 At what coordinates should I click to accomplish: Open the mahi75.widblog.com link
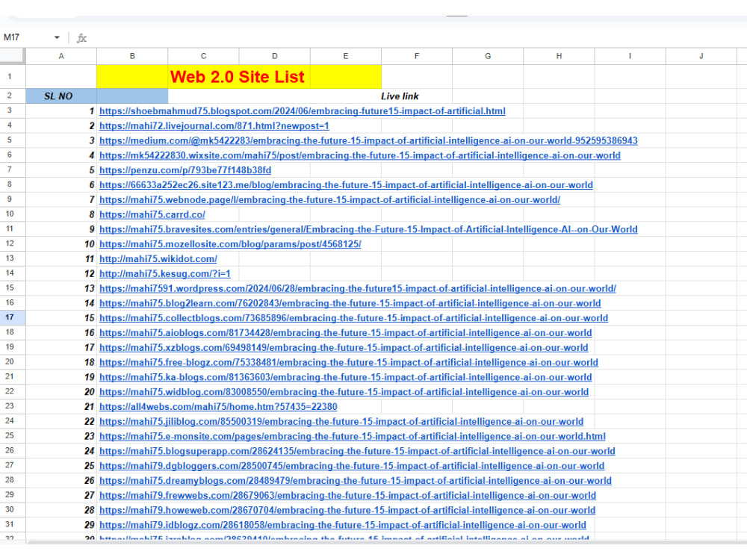coord(344,391)
